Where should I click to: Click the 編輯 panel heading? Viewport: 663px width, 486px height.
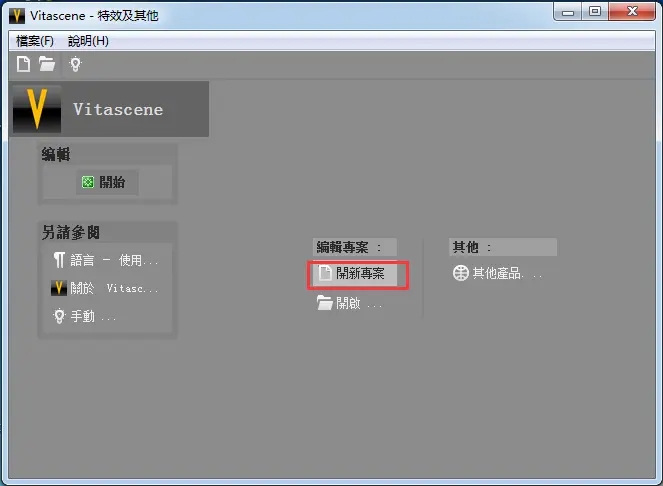click(56, 154)
